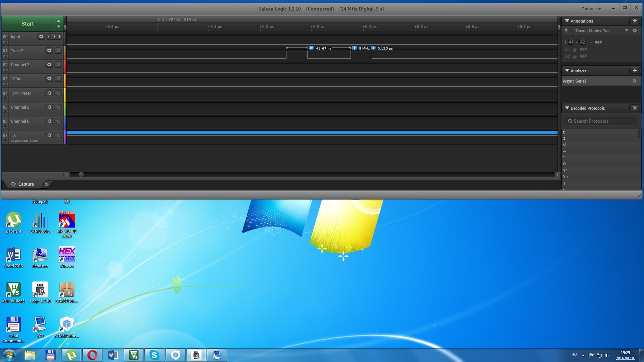Place timing marker A1
The height and width of the screenshot is (362, 644).
571,42
